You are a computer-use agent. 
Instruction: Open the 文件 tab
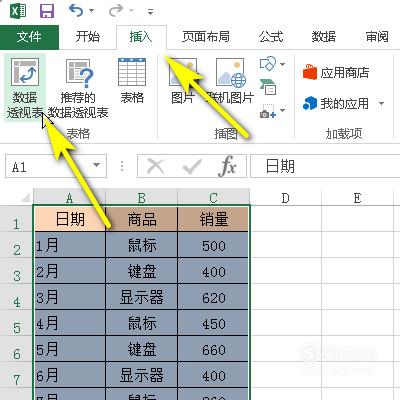29,37
